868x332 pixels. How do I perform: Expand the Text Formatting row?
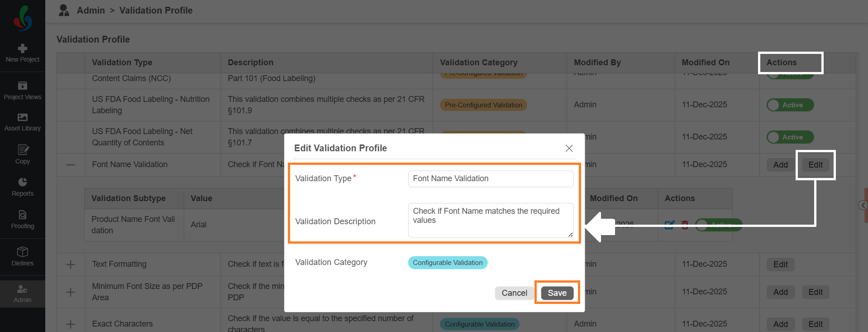tap(71, 265)
